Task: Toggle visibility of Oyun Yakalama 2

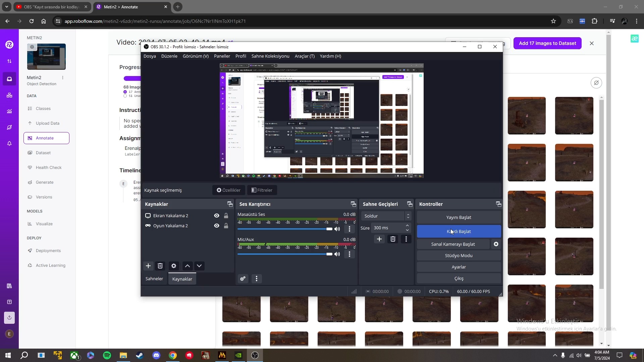Action: click(x=217, y=226)
